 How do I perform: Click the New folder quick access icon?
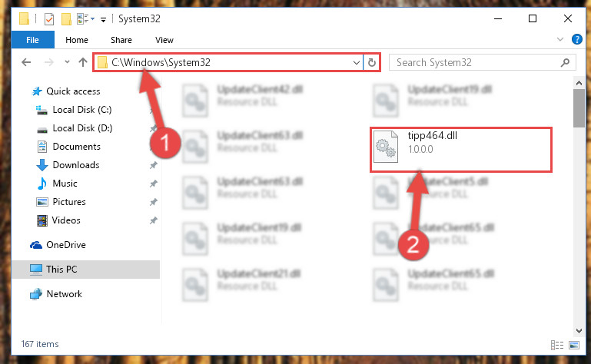click(x=66, y=19)
